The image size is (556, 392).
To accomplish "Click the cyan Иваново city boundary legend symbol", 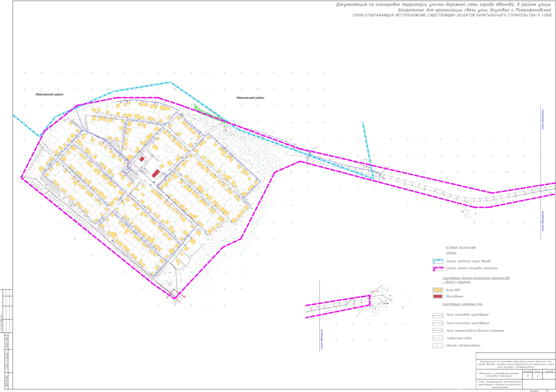I will (438, 261).
